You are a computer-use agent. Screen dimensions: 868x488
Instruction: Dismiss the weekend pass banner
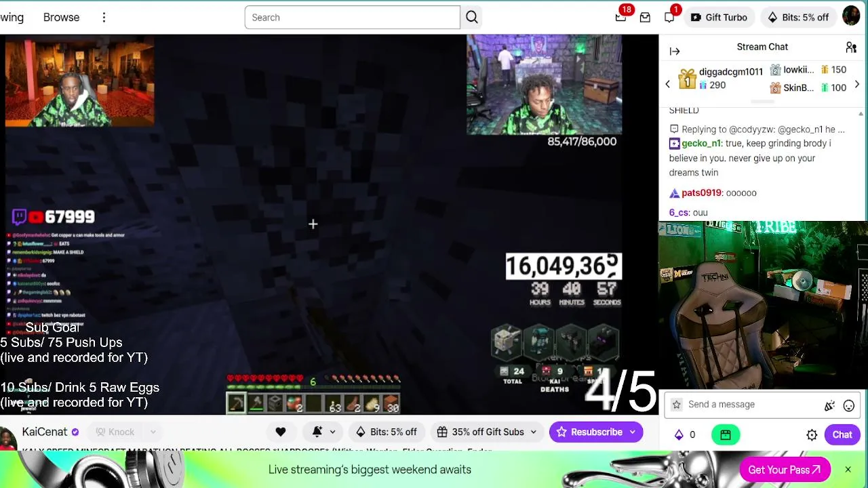tap(848, 470)
